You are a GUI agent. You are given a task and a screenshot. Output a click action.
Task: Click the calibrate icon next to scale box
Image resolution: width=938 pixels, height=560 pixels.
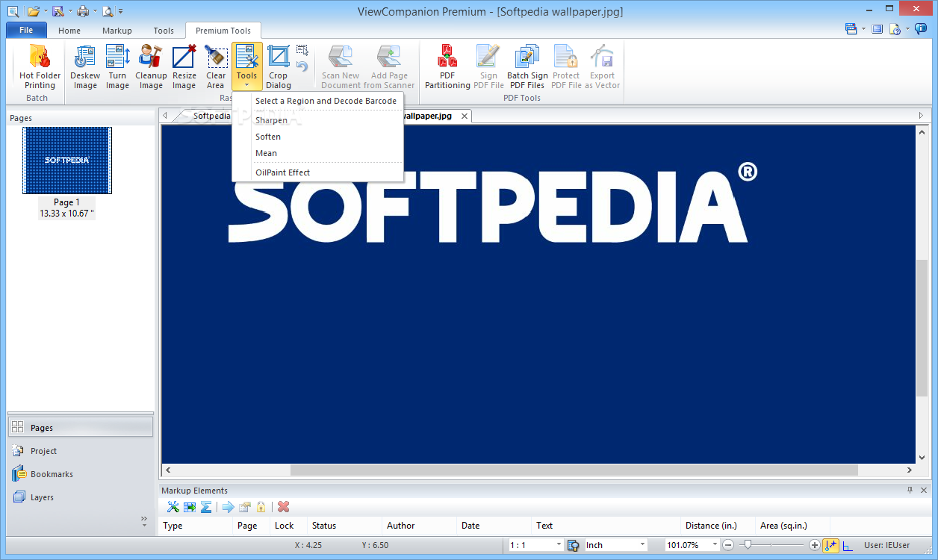pos(574,545)
